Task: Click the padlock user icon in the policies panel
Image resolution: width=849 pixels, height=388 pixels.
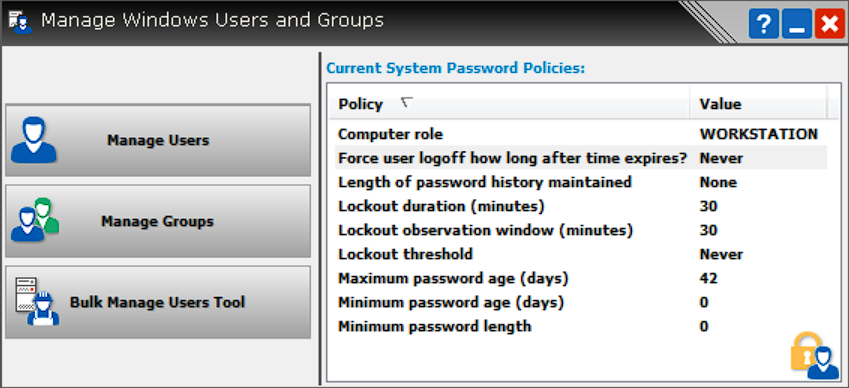Action: coord(815,356)
